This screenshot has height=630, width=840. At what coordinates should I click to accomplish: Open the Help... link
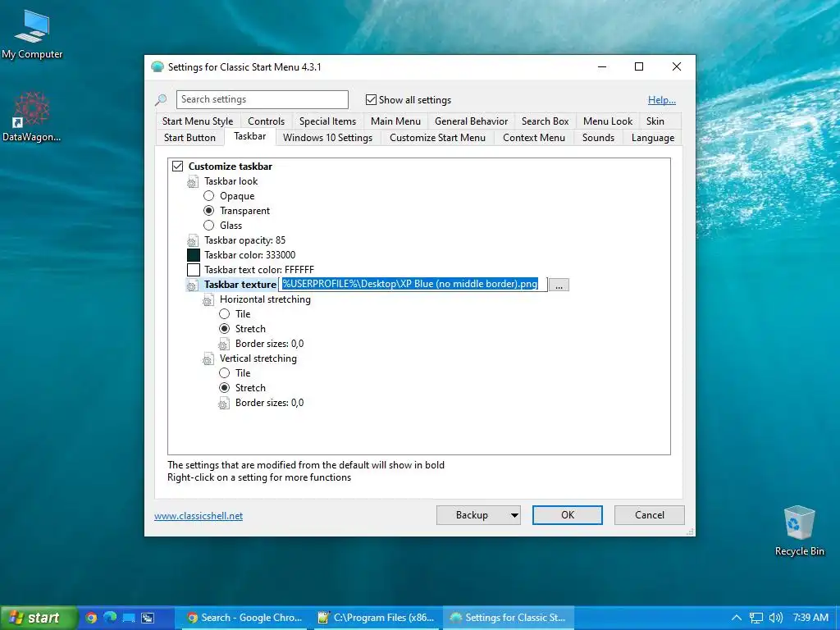point(662,99)
